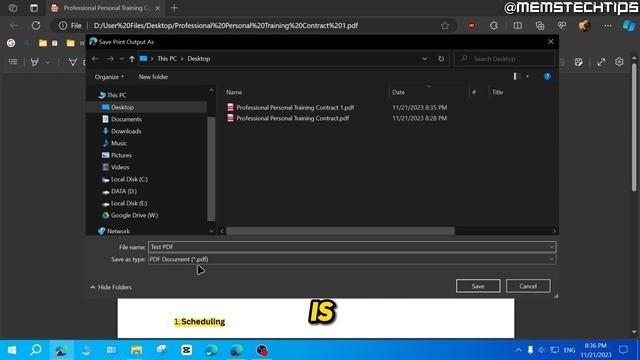
Task: Open Edge extensions puzzle icon
Action: 494,25
